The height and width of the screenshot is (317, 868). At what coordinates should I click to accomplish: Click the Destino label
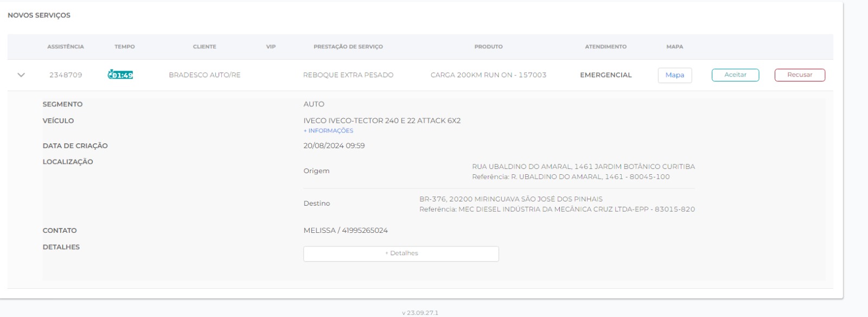pyautogui.click(x=317, y=204)
